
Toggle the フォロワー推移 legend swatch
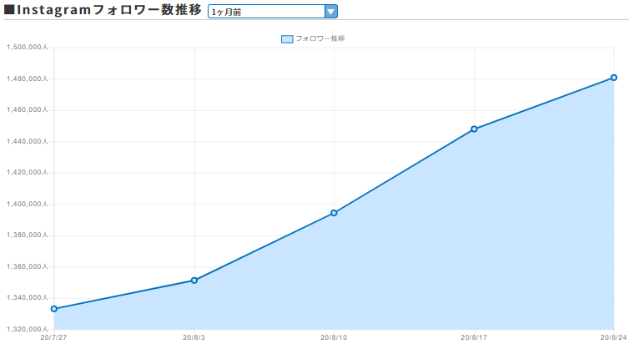287,39
